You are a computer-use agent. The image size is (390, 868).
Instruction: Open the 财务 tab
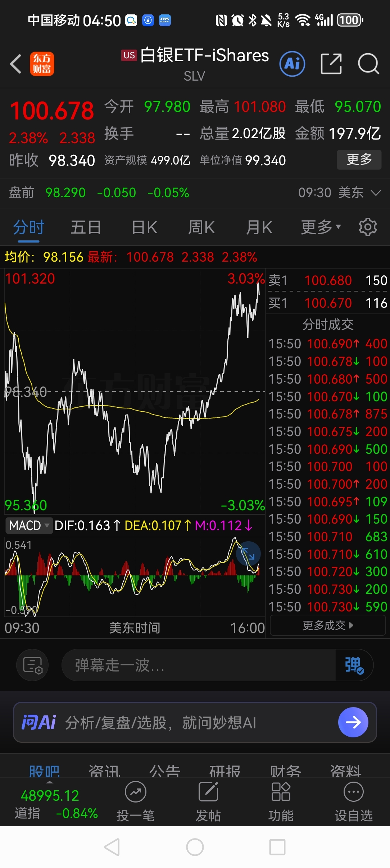(286, 771)
